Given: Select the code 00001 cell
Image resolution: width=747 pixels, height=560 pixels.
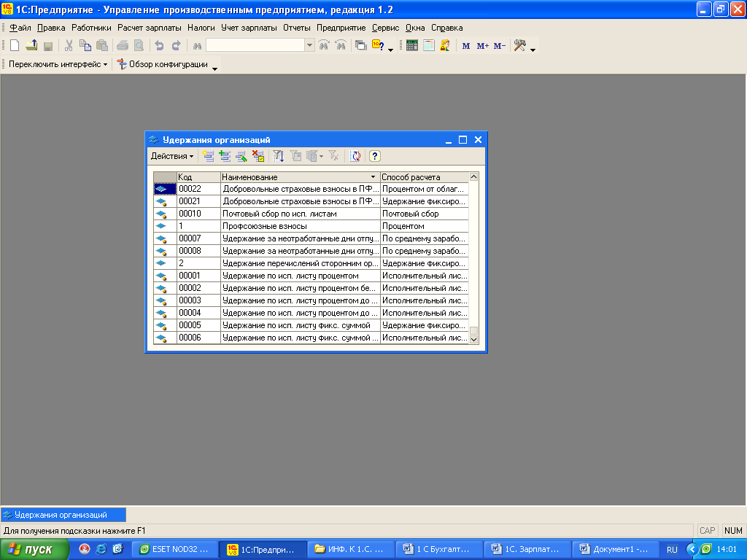Looking at the screenshot, I should 198,276.
